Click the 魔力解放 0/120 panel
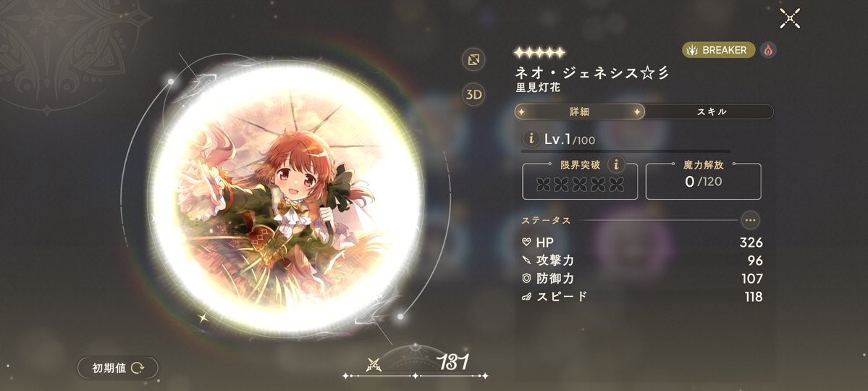 703,180
